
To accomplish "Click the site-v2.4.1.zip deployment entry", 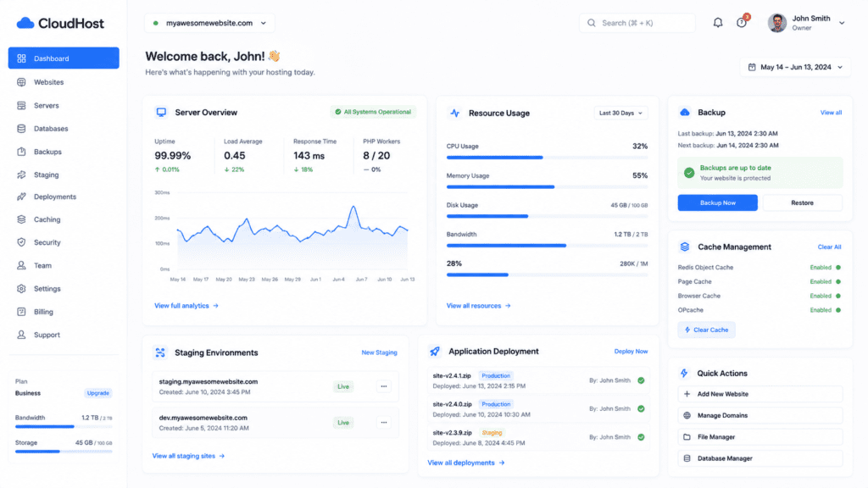I will point(538,380).
